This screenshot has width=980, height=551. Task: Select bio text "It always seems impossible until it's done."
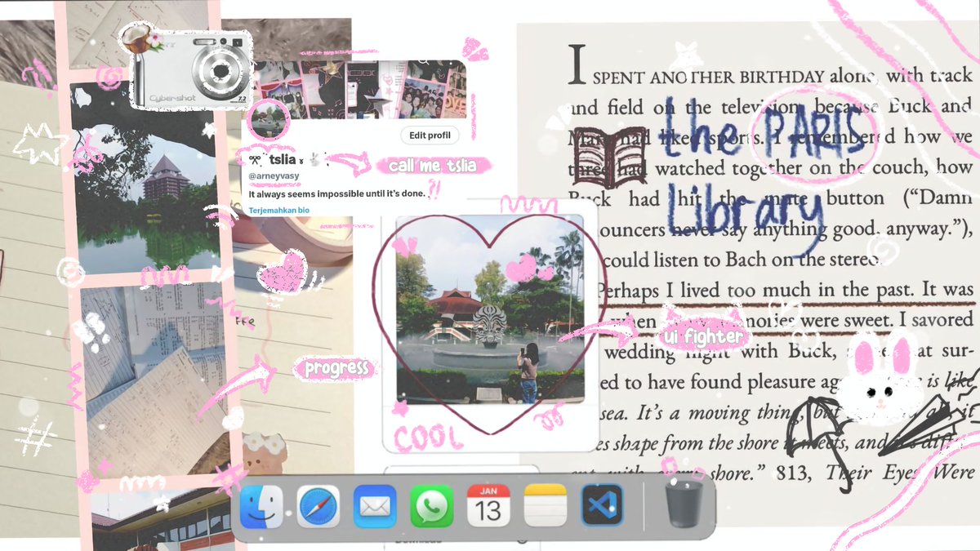point(338,194)
